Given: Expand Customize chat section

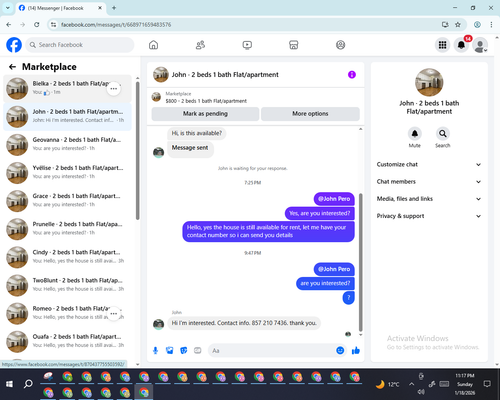Looking at the screenshot, I should (x=429, y=164).
